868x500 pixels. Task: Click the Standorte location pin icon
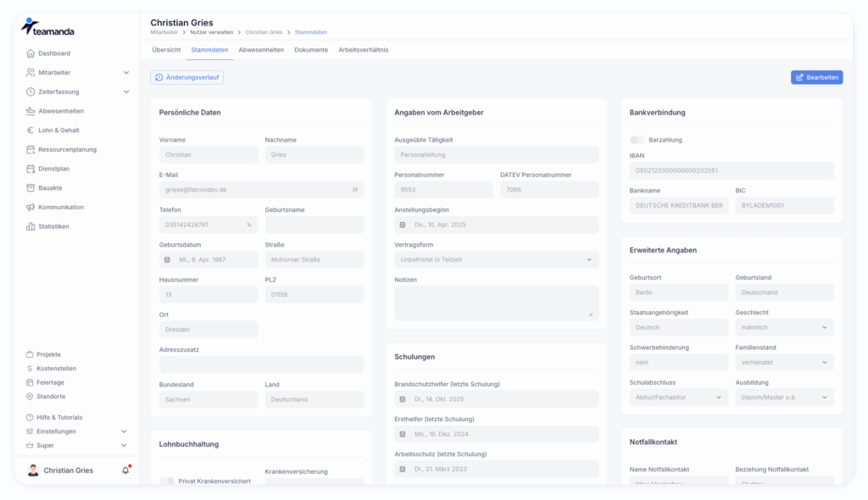[x=30, y=397]
